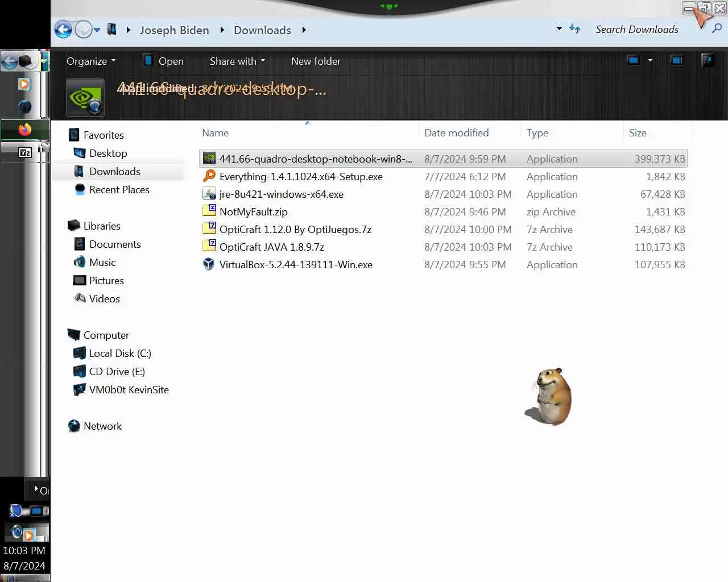The width and height of the screenshot is (728, 582).
Task: Click the media player icon in taskbar
Action: 24,84
